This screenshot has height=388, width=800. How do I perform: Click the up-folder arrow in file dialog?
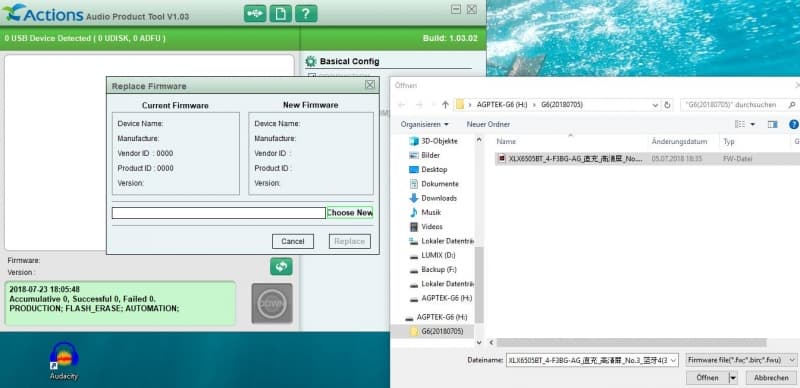tap(445, 105)
